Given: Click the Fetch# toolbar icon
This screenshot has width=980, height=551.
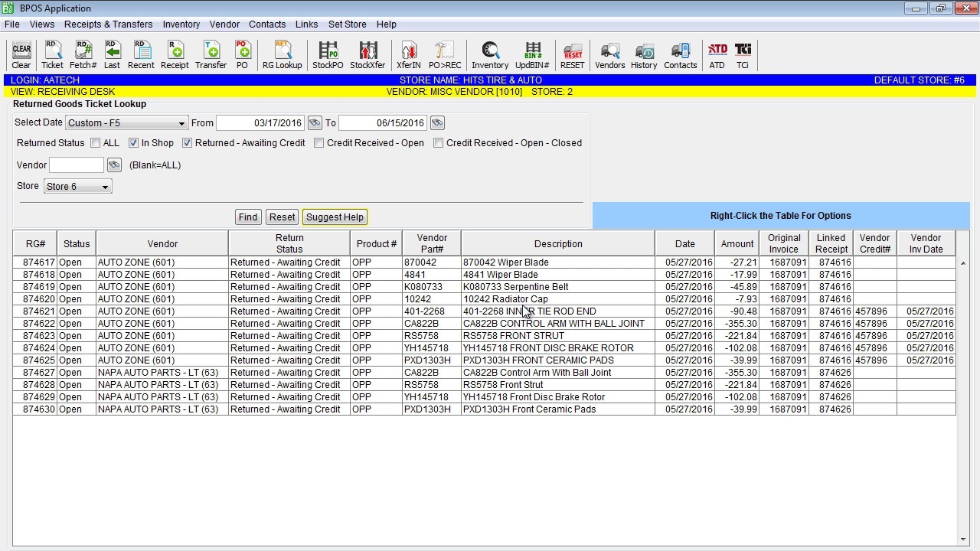Looking at the screenshot, I should [83, 55].
